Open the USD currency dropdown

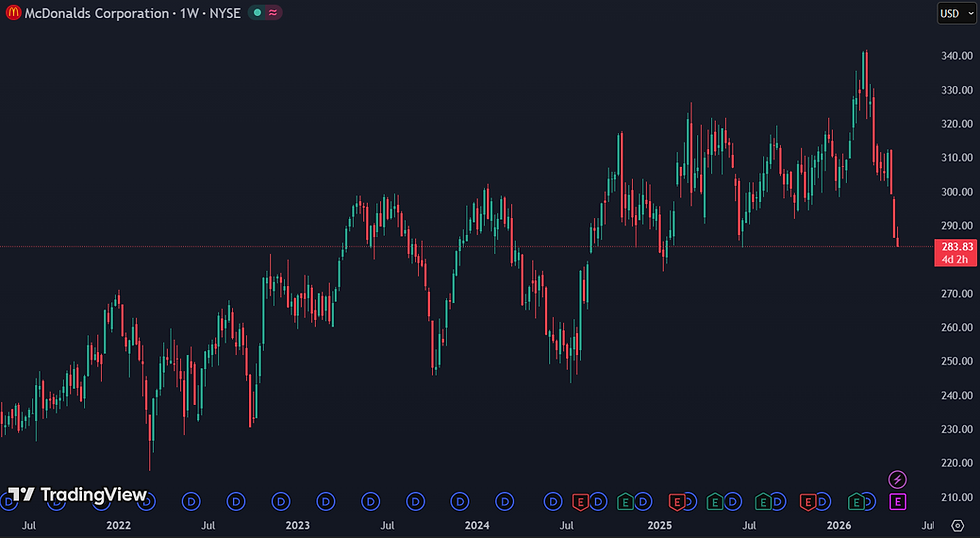point(956,13)
